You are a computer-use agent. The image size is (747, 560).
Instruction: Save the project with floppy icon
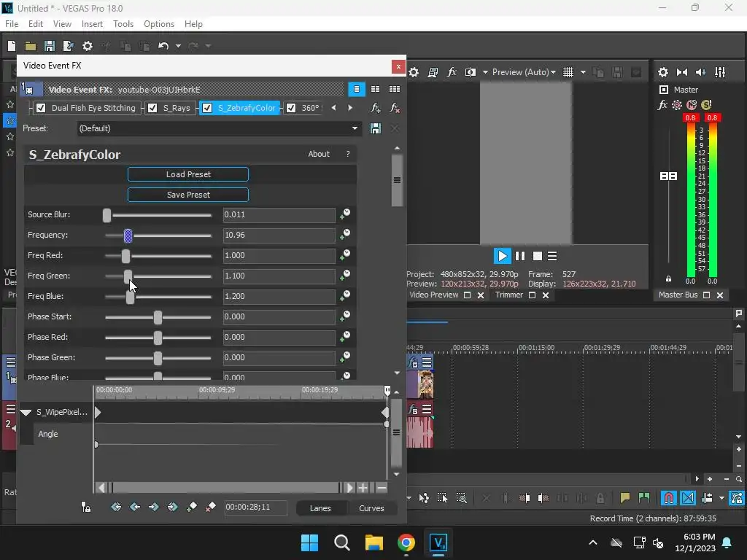(x=49, y=46)
